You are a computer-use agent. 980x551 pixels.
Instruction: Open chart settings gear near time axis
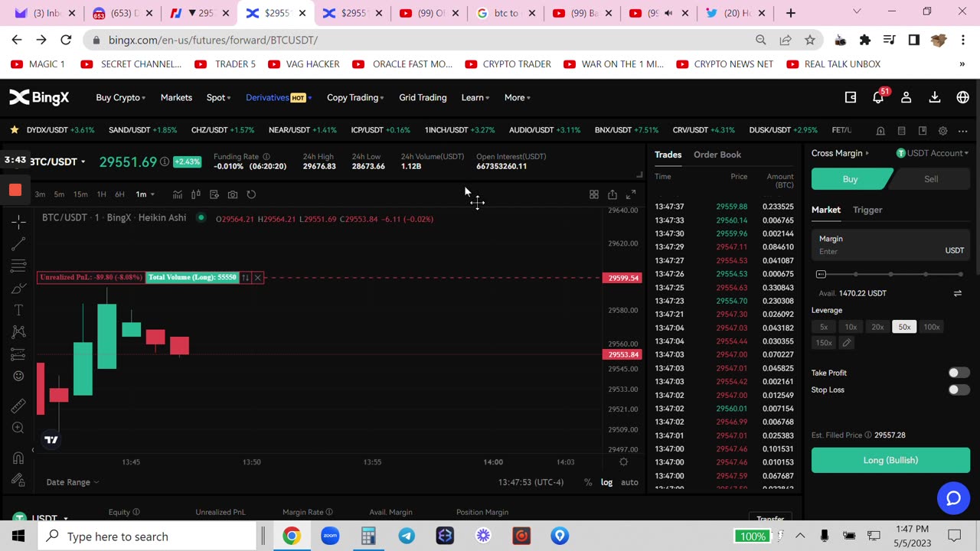[x=623, y=462]
